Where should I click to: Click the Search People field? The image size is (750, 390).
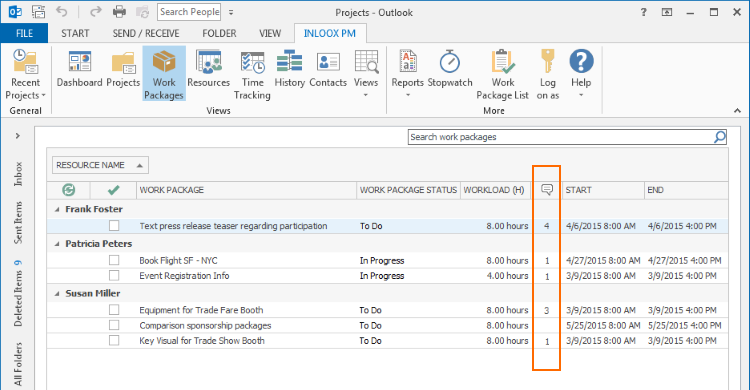pyautogui.click(x=189, y=12)
